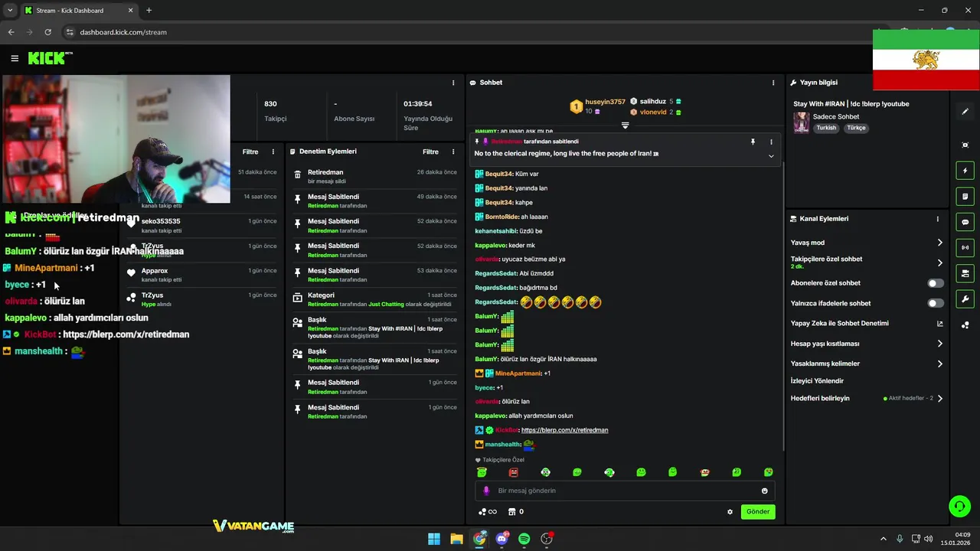This screenshot has height=551, width=980.
Task: Select the Retiredman deleted message entry
Action: click(375, 176)
